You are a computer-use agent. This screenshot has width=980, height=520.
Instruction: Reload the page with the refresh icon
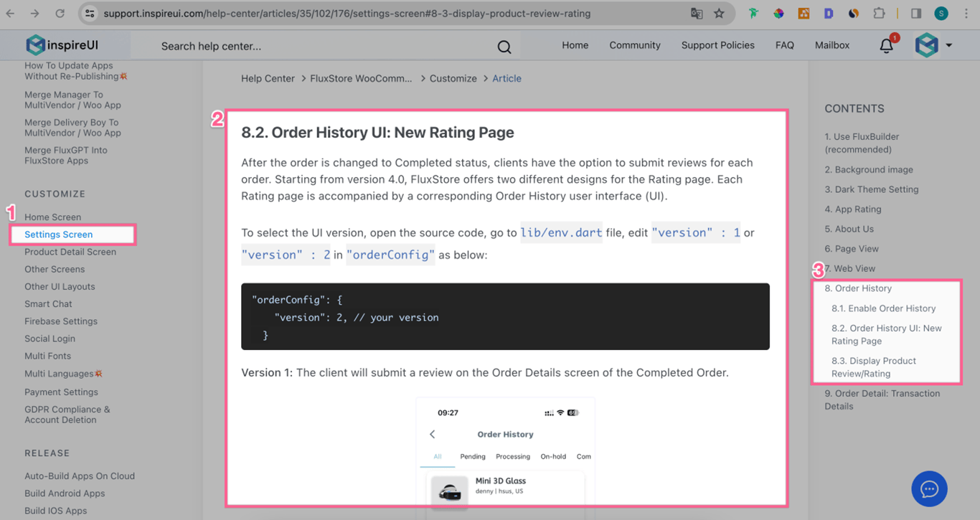pos(60,13)
